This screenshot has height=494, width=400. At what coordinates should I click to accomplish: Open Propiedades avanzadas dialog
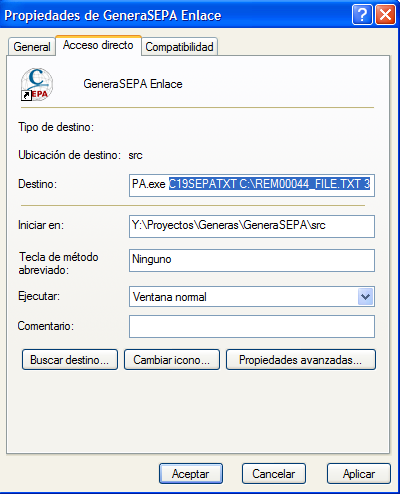coord(301,360)
